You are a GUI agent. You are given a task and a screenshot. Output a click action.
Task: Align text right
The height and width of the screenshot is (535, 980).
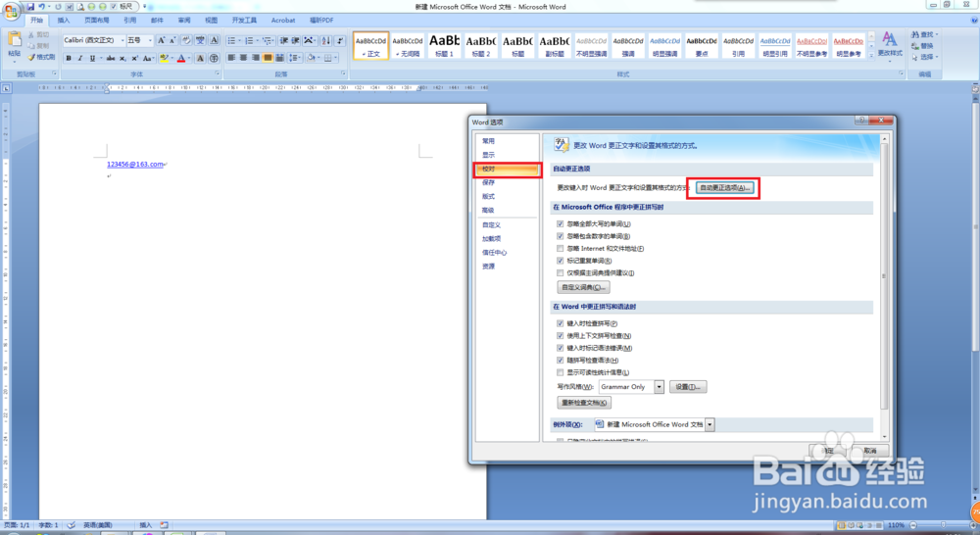point(255,58)
